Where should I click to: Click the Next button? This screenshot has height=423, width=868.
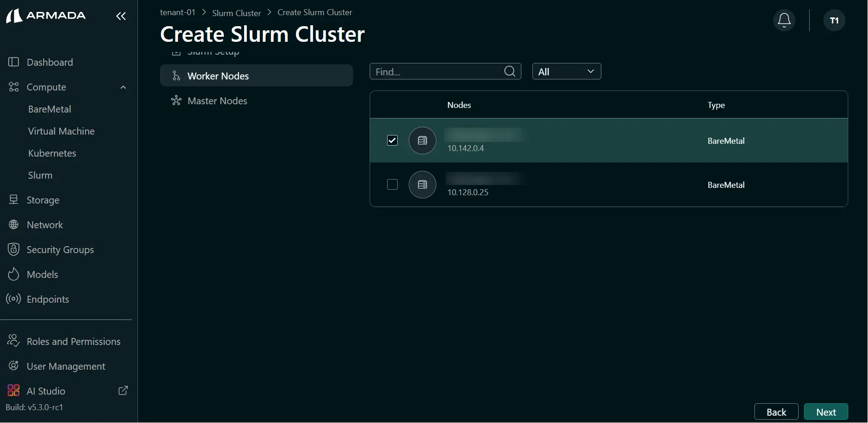tap(826, 412)
